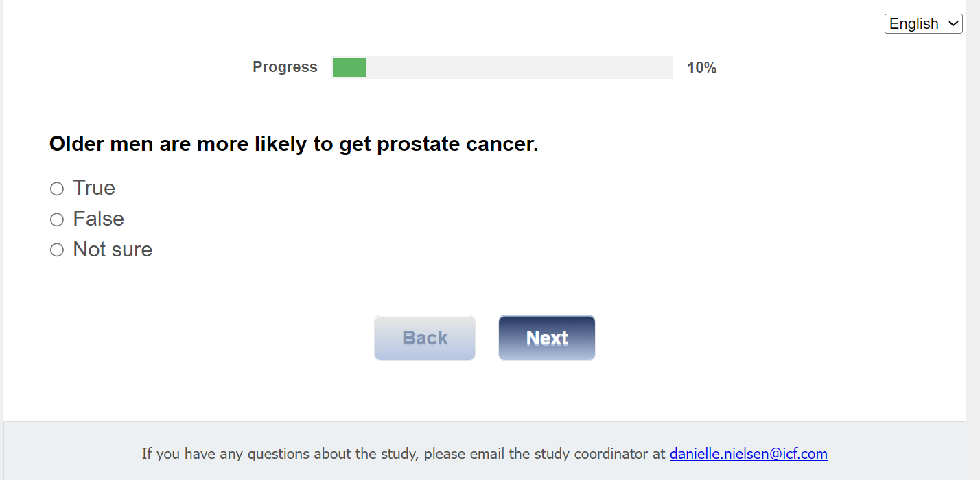Select the True radio button
This screenshot has width=980, height=480.
coord(57,189)
